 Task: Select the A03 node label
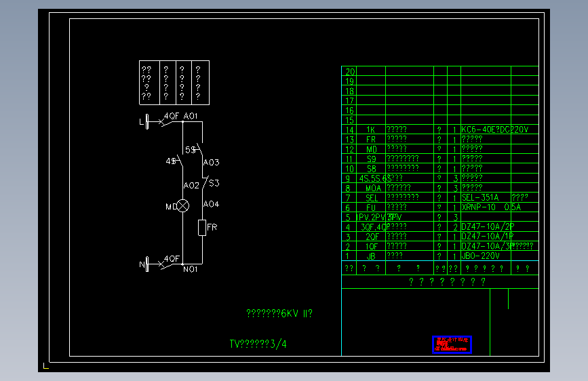tap(211, 163)
